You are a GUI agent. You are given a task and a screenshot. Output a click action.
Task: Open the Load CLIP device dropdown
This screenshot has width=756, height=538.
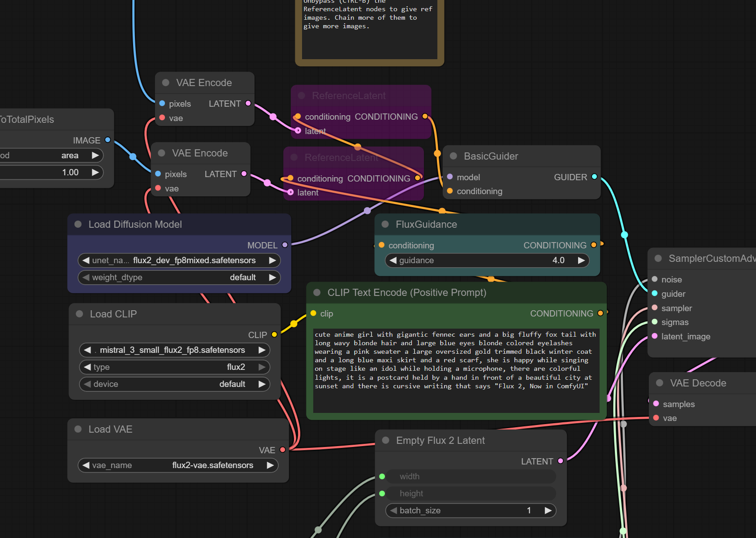tap(175, 384)
